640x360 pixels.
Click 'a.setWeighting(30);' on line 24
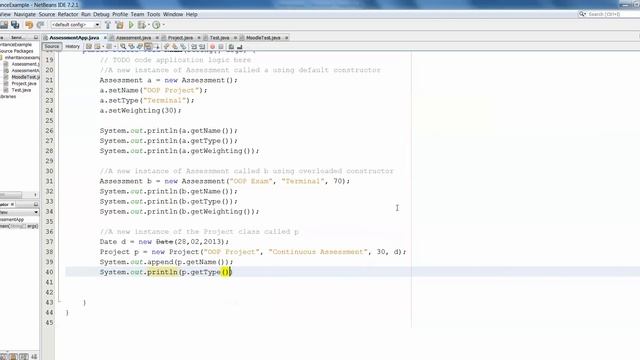coord(140,111)
